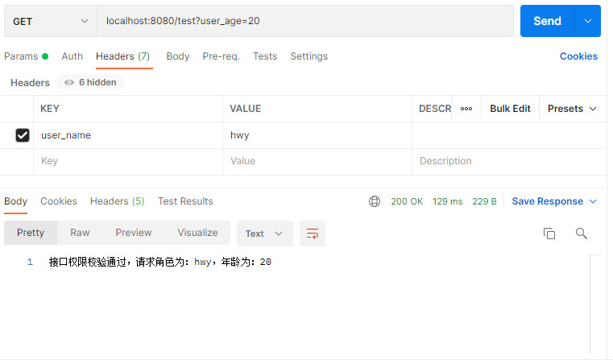
Task: Click the KEY column header
Action: 50,109
